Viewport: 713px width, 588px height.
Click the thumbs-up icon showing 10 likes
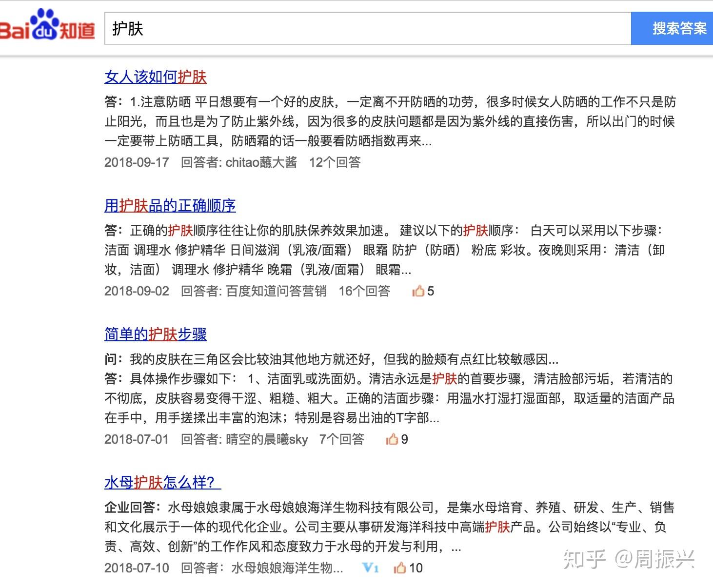[400, 568]
